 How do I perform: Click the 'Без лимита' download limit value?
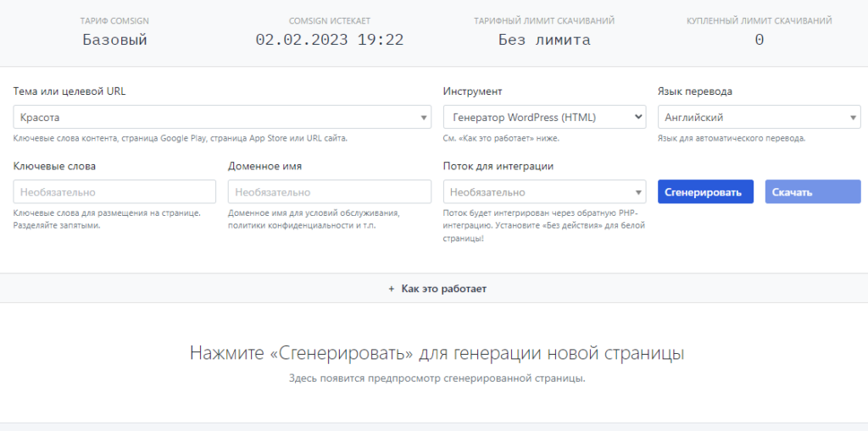(544, 40)
